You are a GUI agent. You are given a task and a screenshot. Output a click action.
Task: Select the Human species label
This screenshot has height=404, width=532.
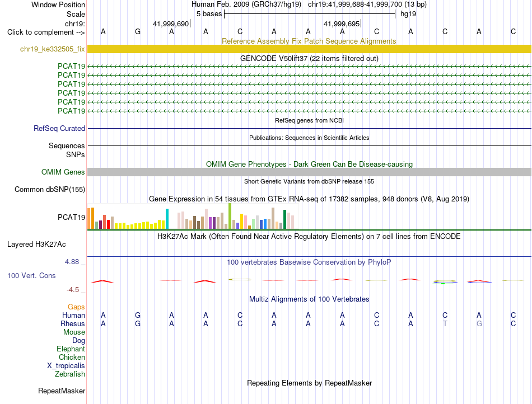[x=73, y=316]
